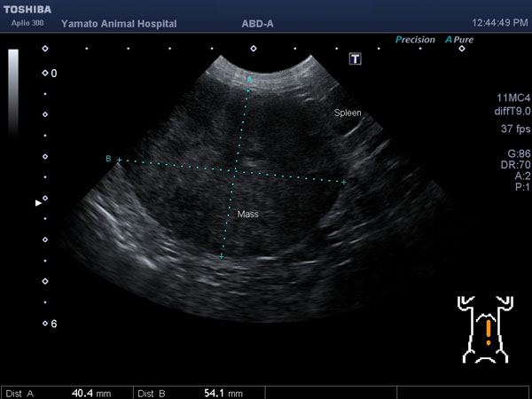The width and height of the screenshot is (532, 399).
Task: Click the focus position triangle on depth scale
Action: [37, 203]
